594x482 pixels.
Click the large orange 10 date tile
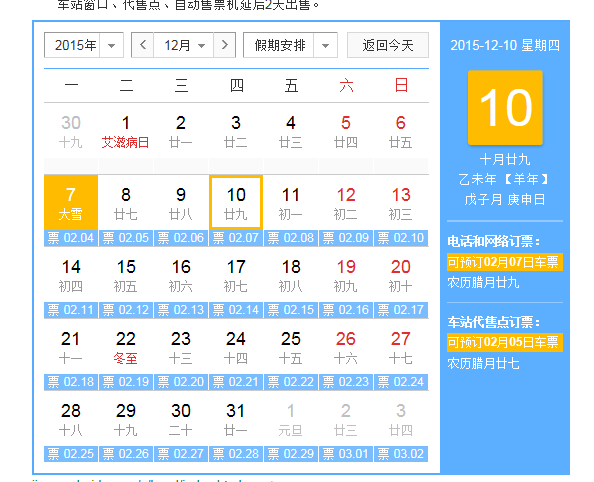click(505, 108)
